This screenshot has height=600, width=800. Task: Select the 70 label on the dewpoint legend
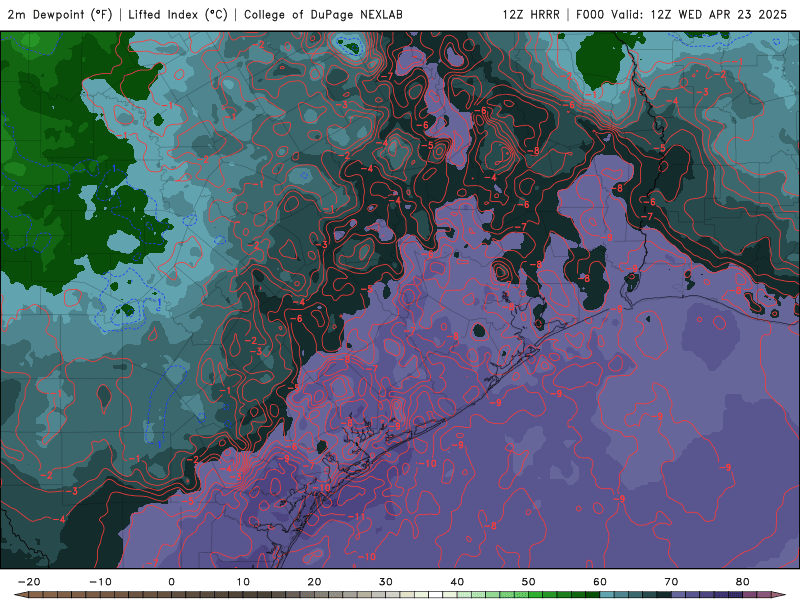[x=671, y=582]
